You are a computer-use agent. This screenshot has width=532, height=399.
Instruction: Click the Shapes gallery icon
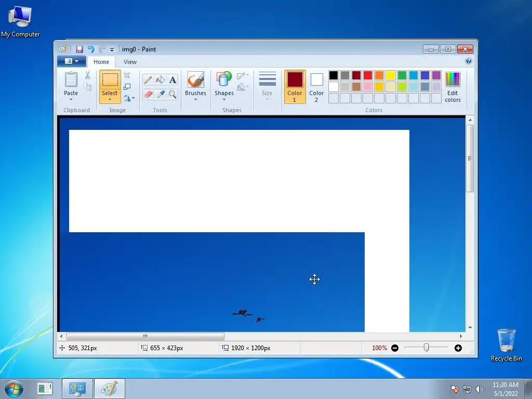[224, 79]
